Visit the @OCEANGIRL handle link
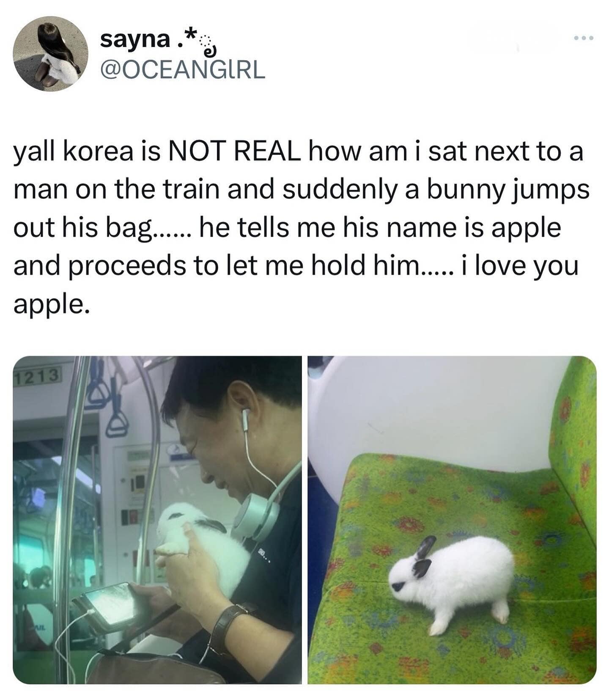 pos(182,70)
